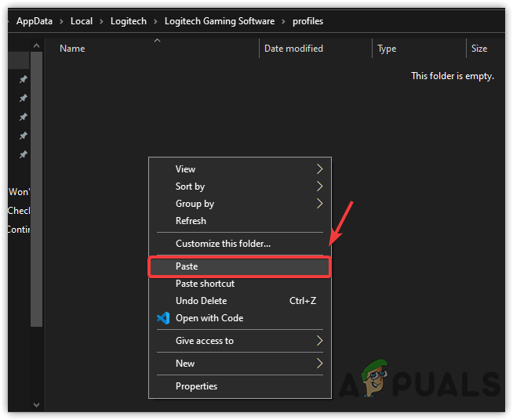
Task: Click the navigation pane scrollbar up arrow
Action: [x=36, y=45]
